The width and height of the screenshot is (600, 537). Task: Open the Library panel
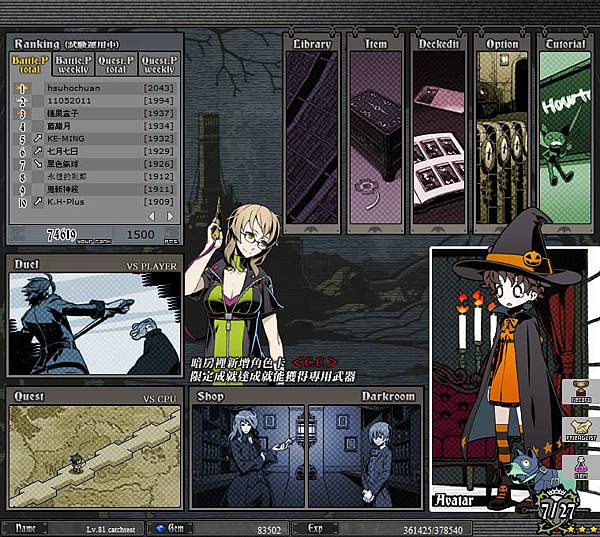[312, 134]
